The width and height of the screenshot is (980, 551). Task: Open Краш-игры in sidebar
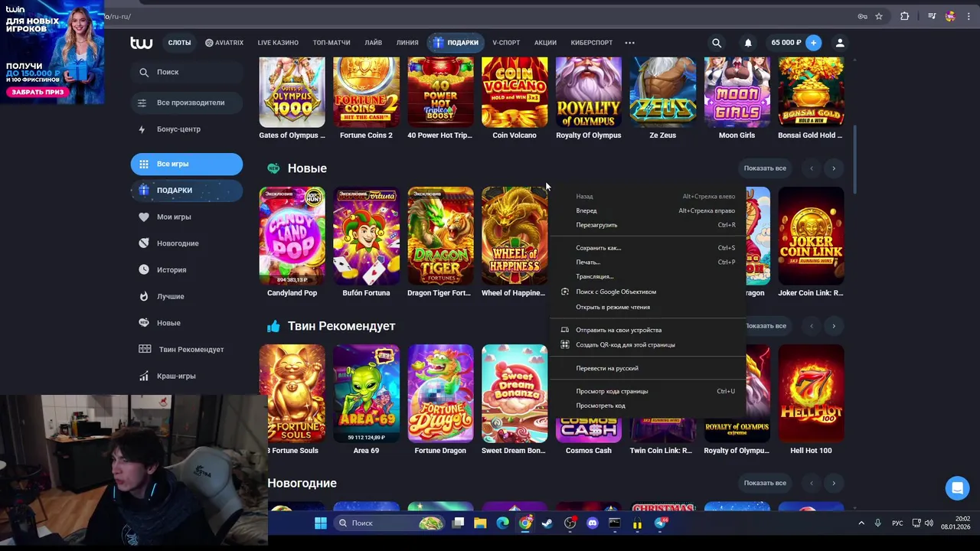coord(187,376)
